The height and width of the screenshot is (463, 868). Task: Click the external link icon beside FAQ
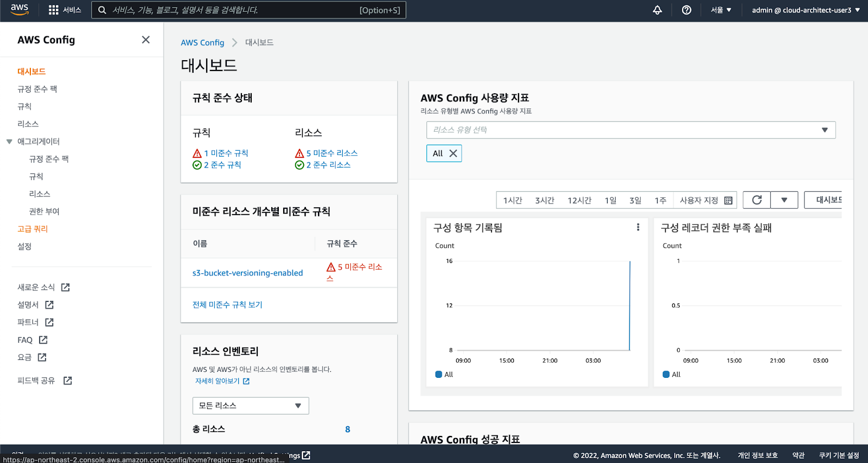[43, 340]
